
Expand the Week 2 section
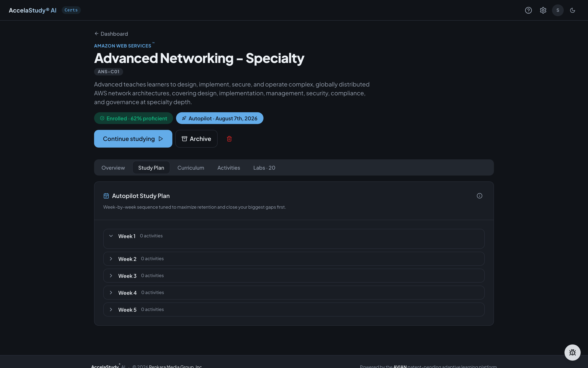click(111, 259)
